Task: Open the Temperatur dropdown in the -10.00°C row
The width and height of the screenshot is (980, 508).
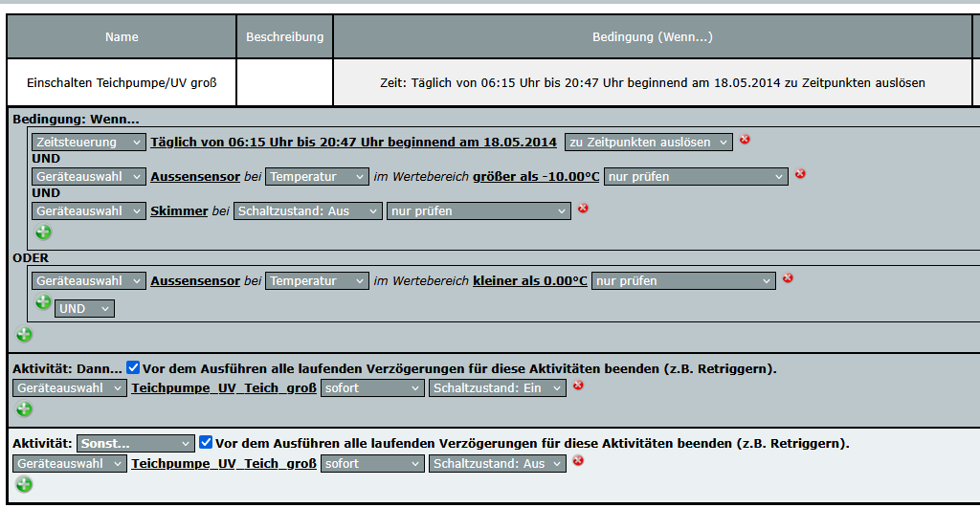Action: pos(317,177)
